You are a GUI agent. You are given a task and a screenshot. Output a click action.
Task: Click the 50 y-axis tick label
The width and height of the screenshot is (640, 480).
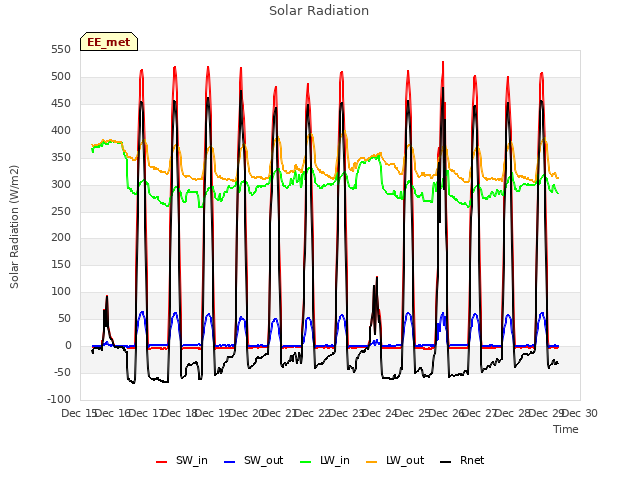pos(64,318)
